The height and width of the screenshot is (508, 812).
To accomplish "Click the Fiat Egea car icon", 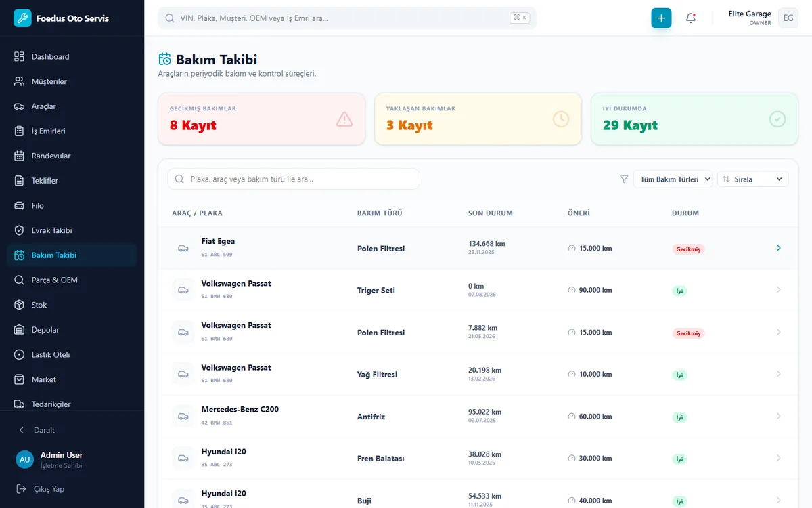I will (x=183, y=249).
